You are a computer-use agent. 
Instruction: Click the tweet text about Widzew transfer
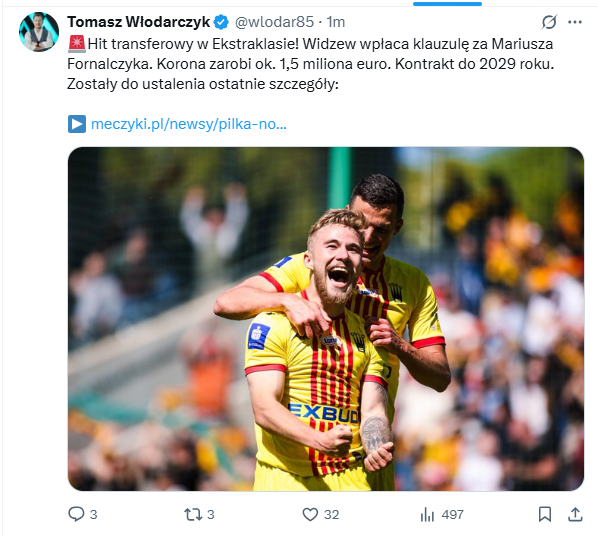point(310,64)
